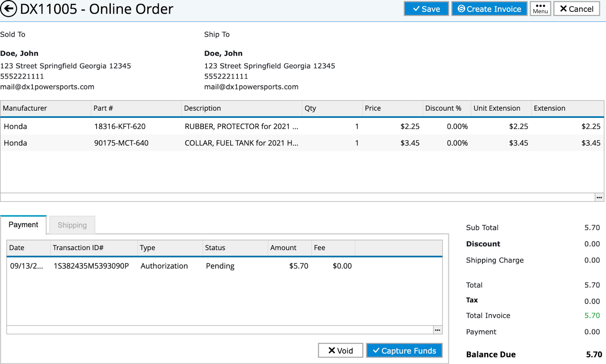Screen dimensions: 606x364
Task: Save the online order
Action: (426, 9)
